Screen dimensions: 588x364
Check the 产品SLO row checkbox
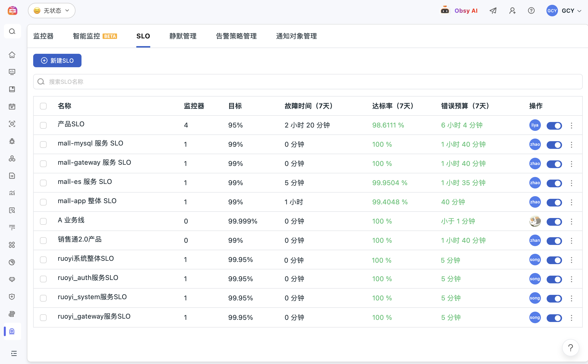[43, 125]
